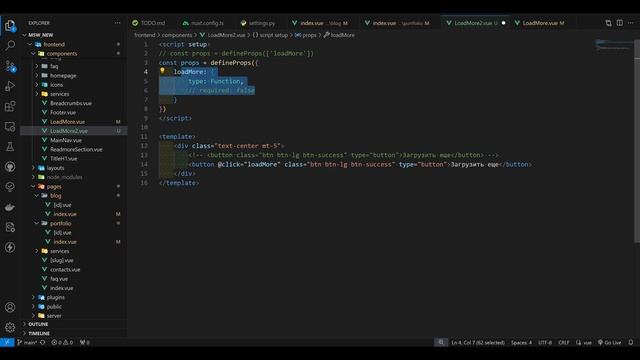
Task: Switch to the settings.py tab
Action: coord(258,23)
